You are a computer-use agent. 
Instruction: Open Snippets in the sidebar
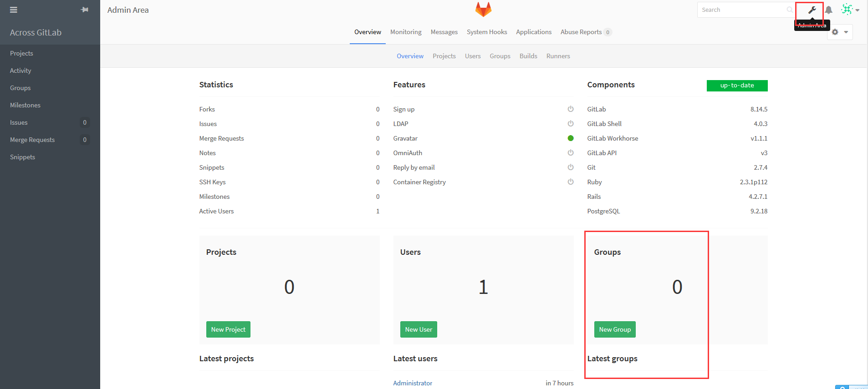point(50,157)
